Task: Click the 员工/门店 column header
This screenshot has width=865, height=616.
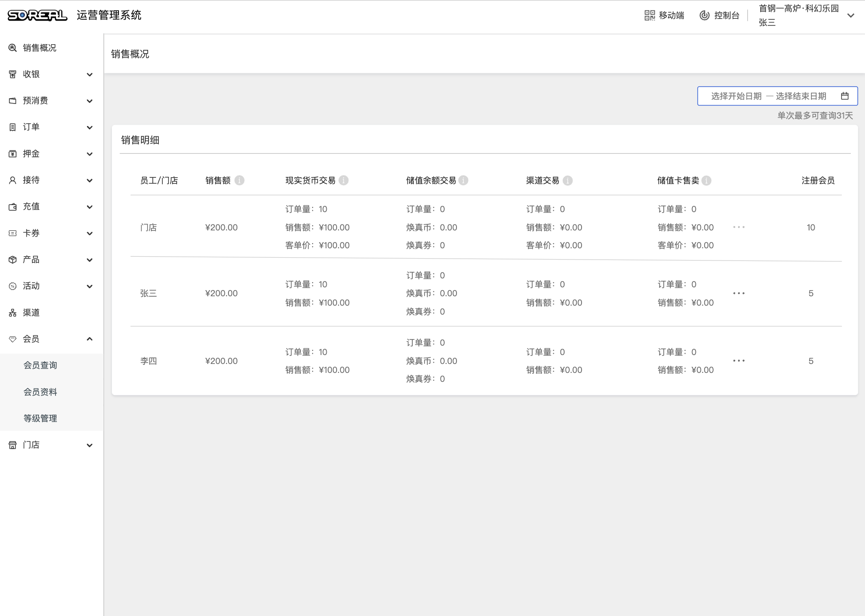Action: coord(159,181)
